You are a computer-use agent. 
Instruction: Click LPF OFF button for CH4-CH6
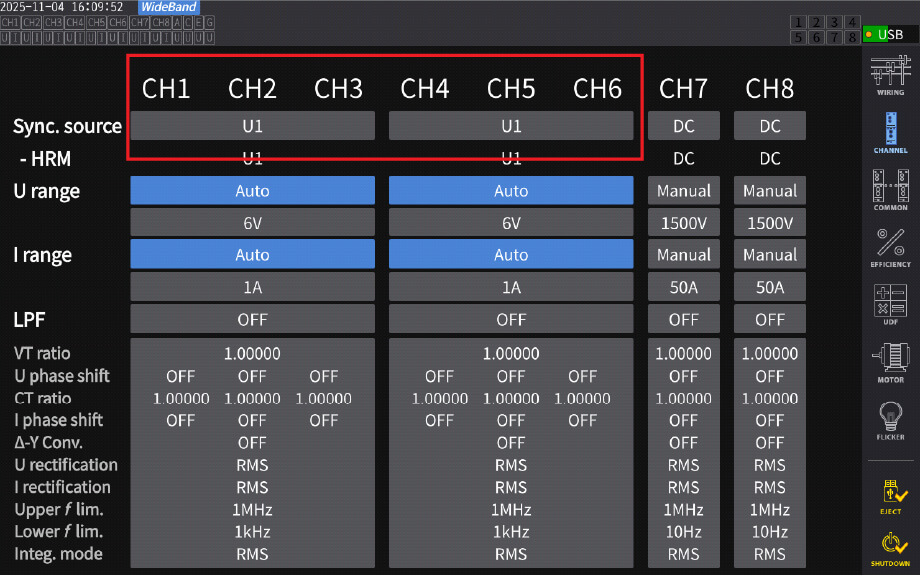511,320
